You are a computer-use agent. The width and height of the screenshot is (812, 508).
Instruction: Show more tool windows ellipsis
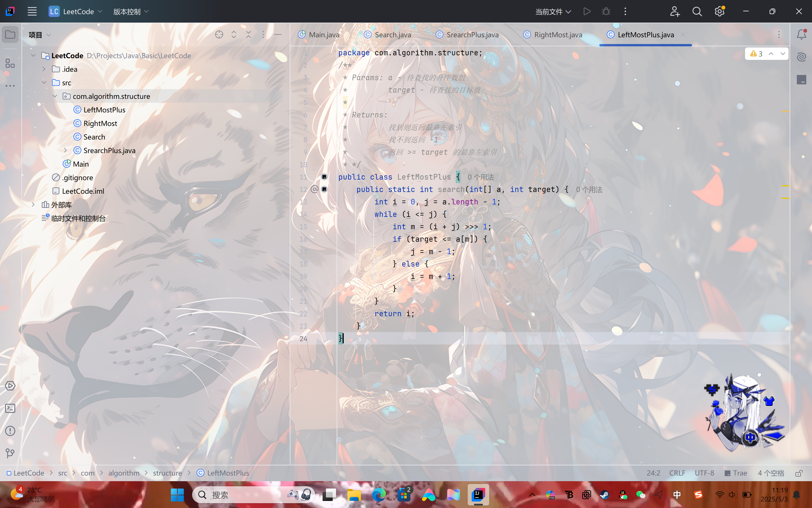[x=10, y=86]
